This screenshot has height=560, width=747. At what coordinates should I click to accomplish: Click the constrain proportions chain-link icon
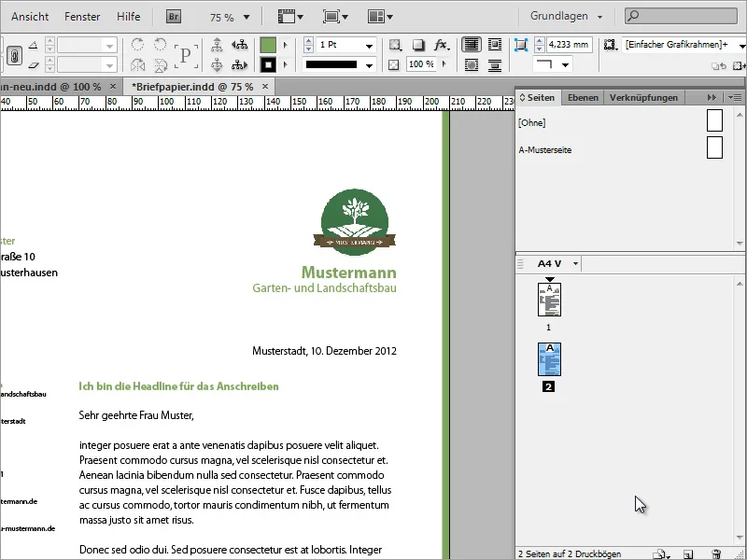tap(14, 56)
